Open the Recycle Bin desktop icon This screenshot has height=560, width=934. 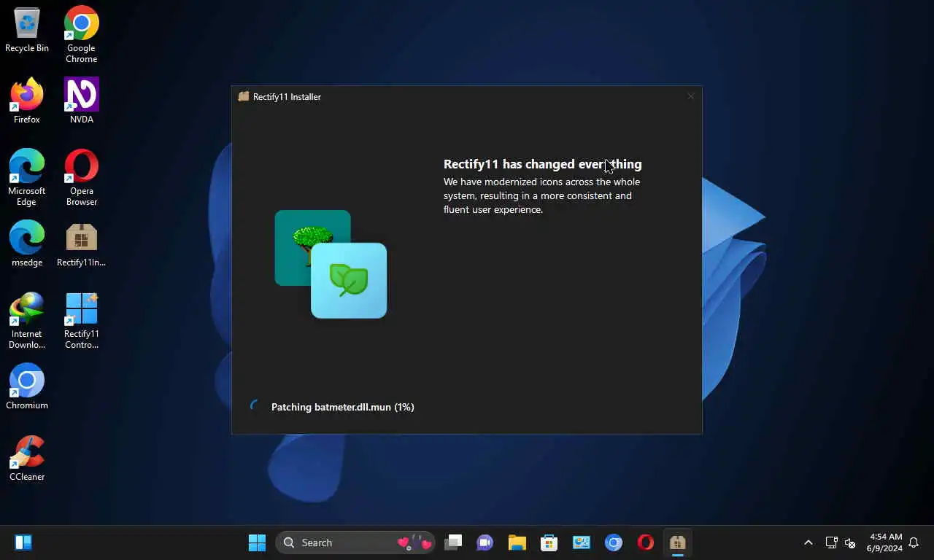pos(27,30)
